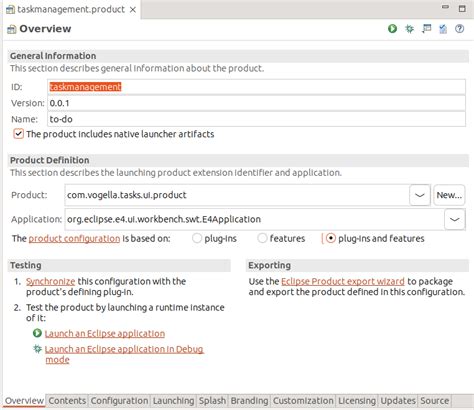Screen dimensions: 474x410
Task: Launch Eclipse application from the toolbar run icon
Action: pyautogui.click(x=392, y=29)
